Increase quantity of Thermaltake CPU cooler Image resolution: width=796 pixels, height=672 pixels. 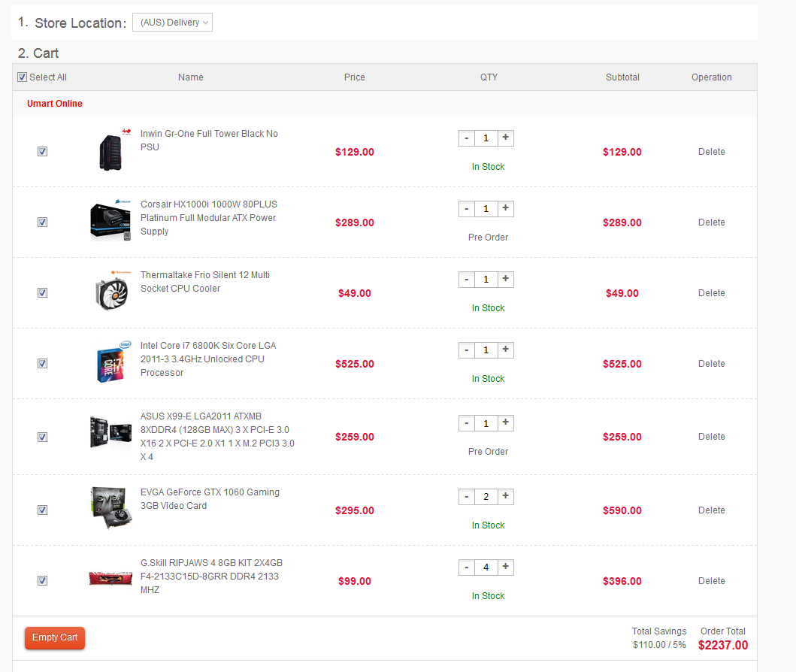[x=506, y=279]
